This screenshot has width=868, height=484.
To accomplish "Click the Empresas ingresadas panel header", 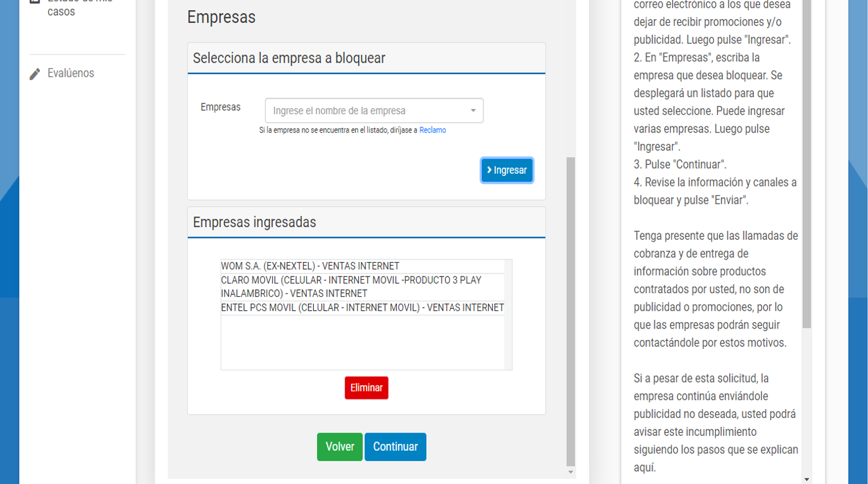I will pos(366,223).
